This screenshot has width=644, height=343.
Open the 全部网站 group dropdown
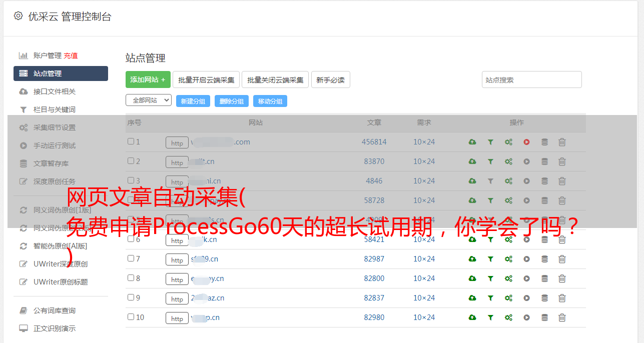[149, 100]
